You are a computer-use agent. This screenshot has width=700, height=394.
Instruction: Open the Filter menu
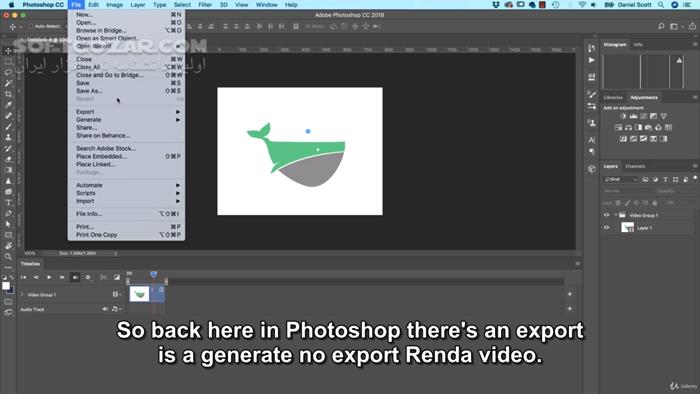point(205,5)
